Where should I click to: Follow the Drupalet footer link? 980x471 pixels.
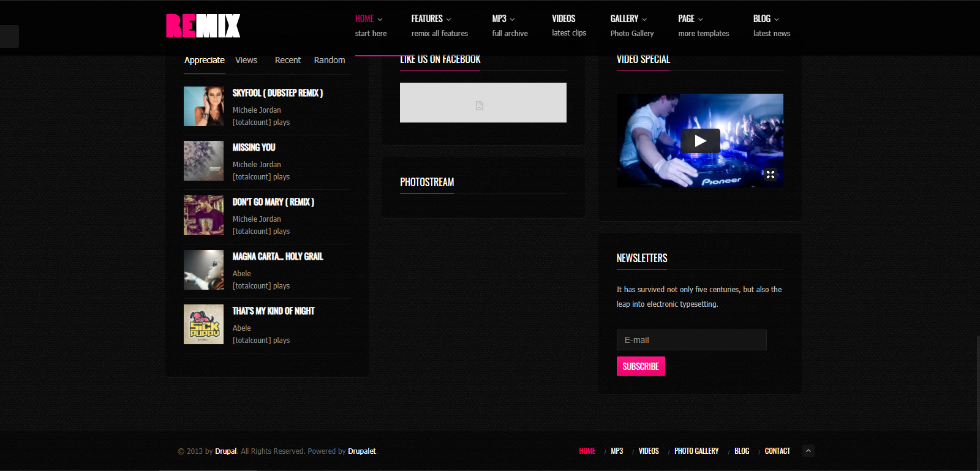point(362,451)
